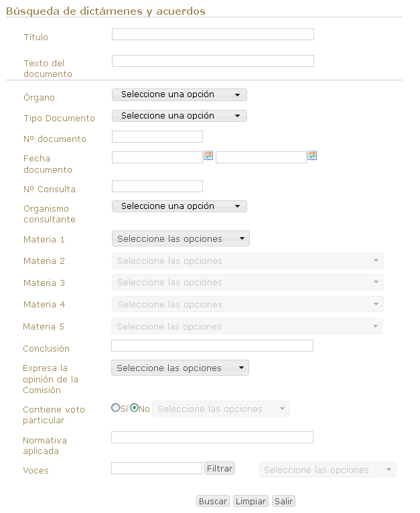Click the Limpiar button

(251, 501)
